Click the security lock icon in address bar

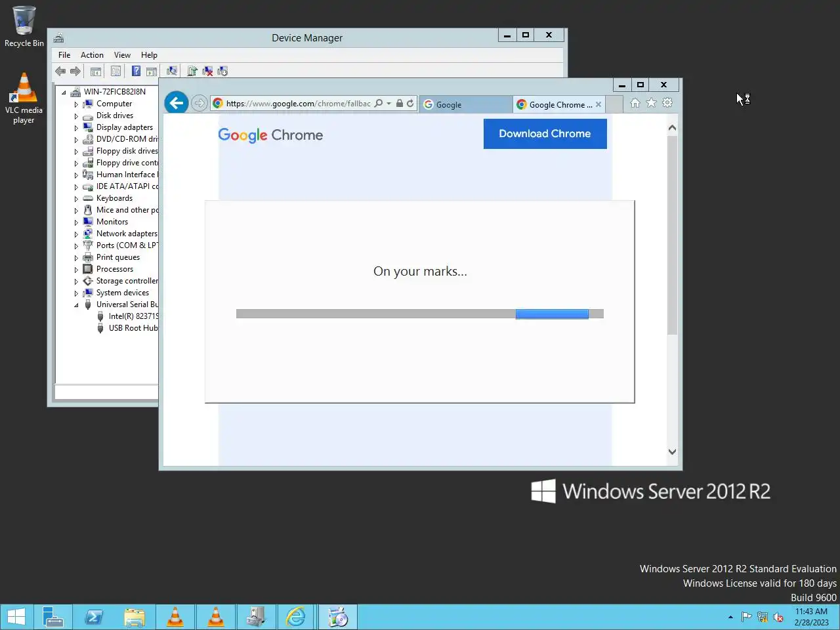tap(399, 104)
